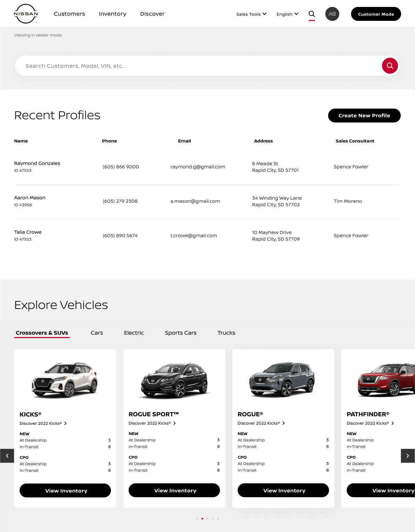415x532 pixels.
Task: Click phone number (605) 890 5674
Action: (x=120, y=235)
